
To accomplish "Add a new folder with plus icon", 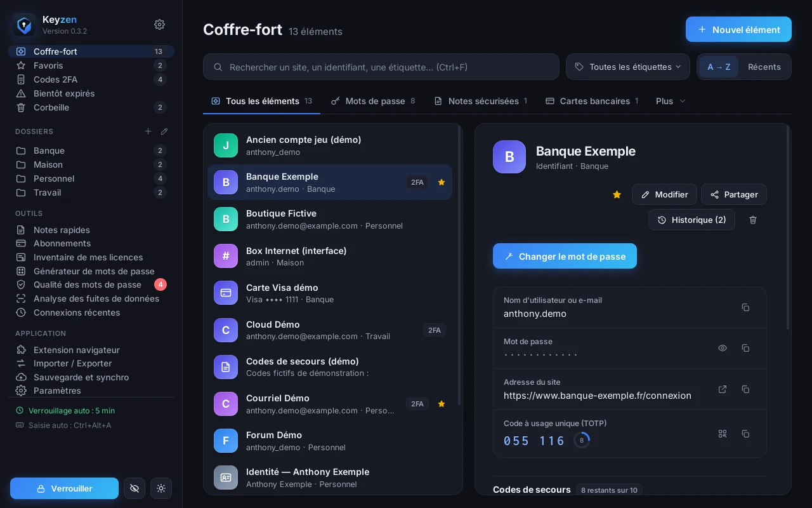I will [x=148, y=131].
